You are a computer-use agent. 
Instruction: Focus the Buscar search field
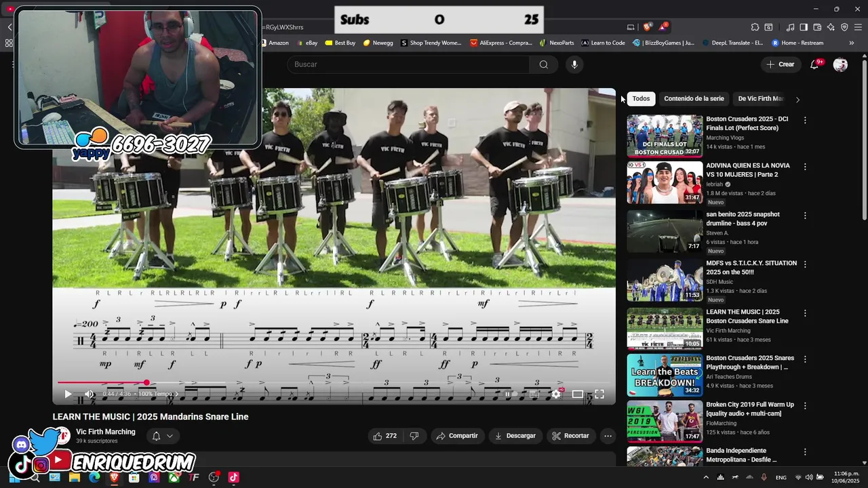coord(408,64)
